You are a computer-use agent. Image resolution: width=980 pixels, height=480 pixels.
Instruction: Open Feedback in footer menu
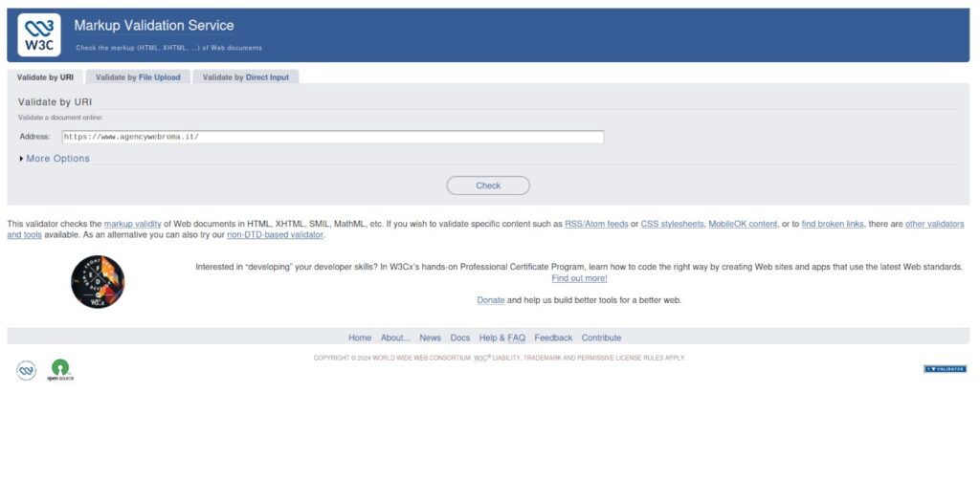click(x=553, y=338)
